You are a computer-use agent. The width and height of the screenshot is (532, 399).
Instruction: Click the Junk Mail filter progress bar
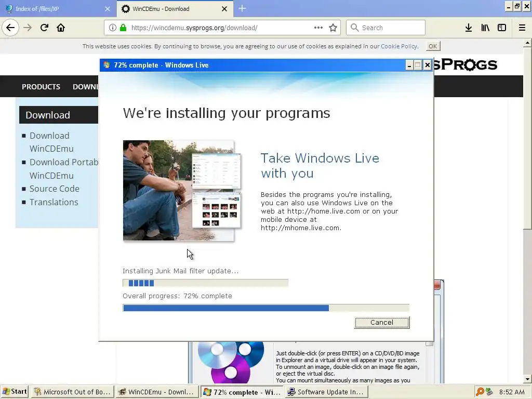point(206,283)
